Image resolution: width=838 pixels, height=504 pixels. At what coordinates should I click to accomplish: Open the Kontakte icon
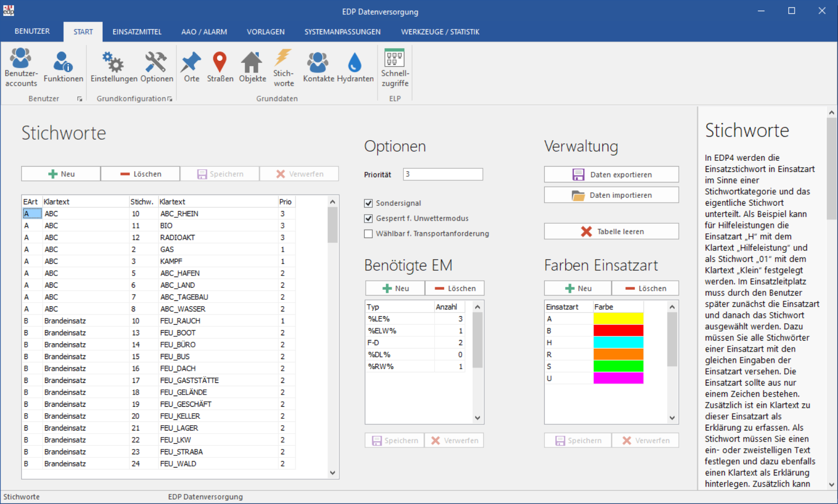[319, 67]
